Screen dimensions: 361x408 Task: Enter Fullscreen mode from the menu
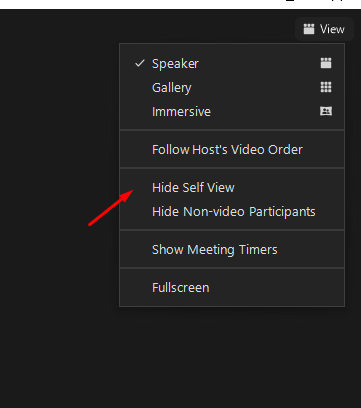point(232,287)
